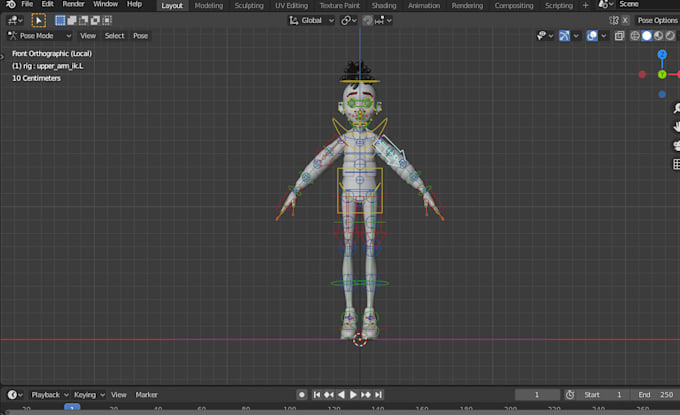The height and width of the screenshot is (415, 680).
Task: Open the snapping options dropdown
Action: coord(383,20)
